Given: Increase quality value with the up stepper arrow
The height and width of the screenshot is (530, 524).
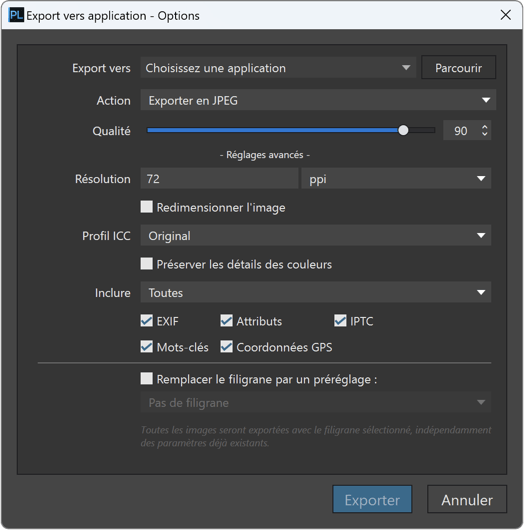Looking at the screenshot, I should pyautogui.click(x=485, y=127).
